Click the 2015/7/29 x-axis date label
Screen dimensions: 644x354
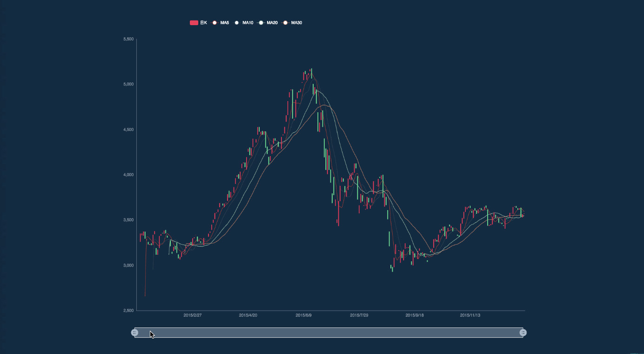(359, 315)
